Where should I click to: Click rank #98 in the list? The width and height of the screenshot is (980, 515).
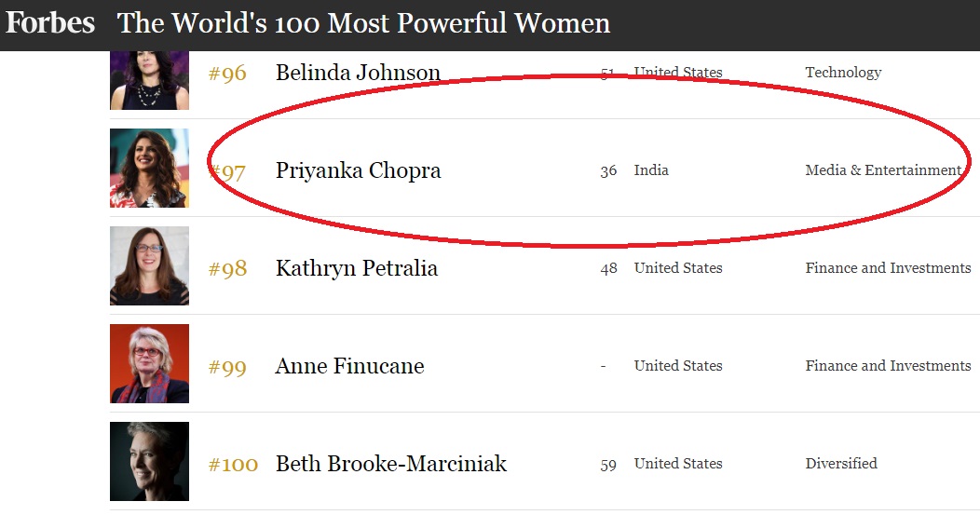coord(227,269)
